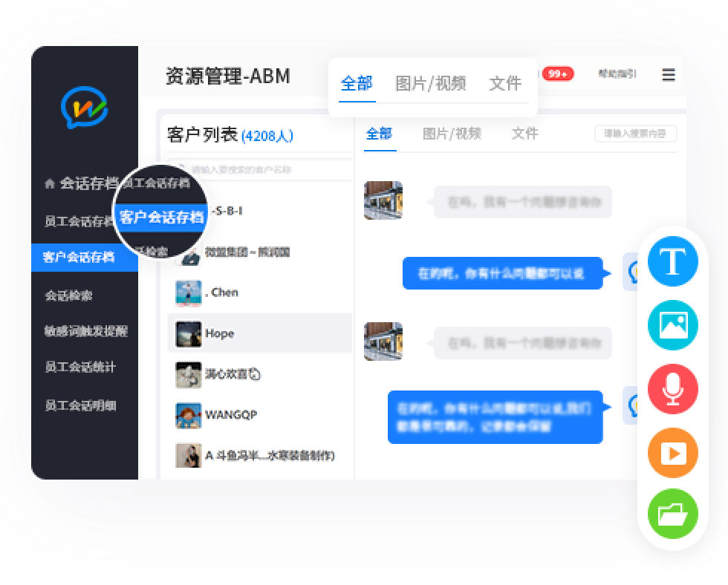Click the orange video play icon
Screen dimensions: 728x585
tap(672, 452)
